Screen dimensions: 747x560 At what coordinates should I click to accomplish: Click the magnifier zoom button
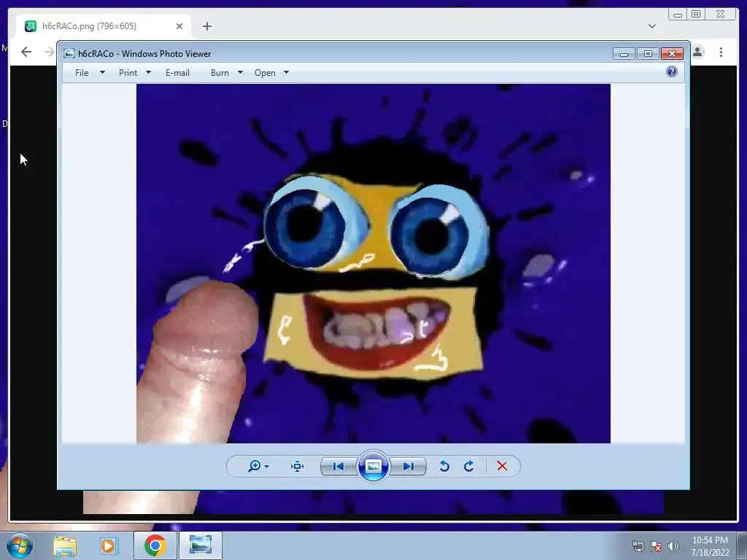(x=255, y=466)
